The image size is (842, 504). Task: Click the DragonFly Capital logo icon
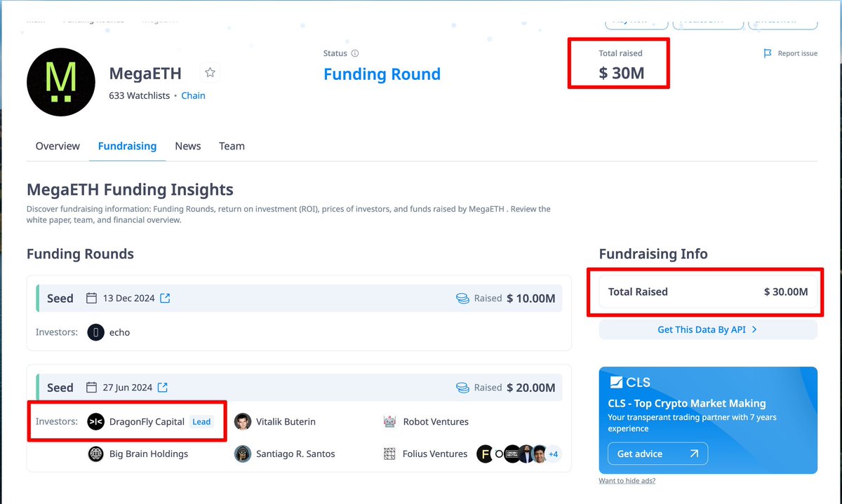[95, 421]
